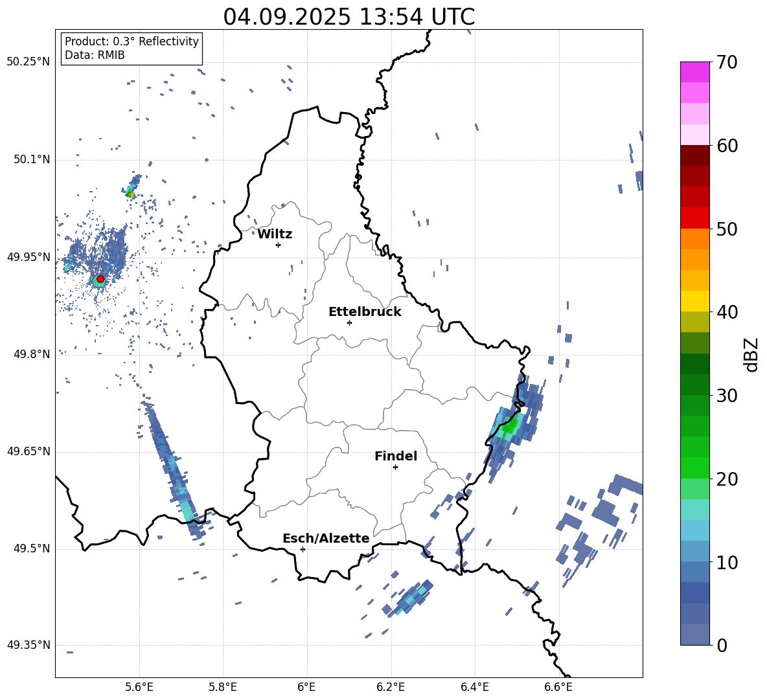Click green echo core on eastern border
This screenshot has width=767, height=700.
[510, 428]
